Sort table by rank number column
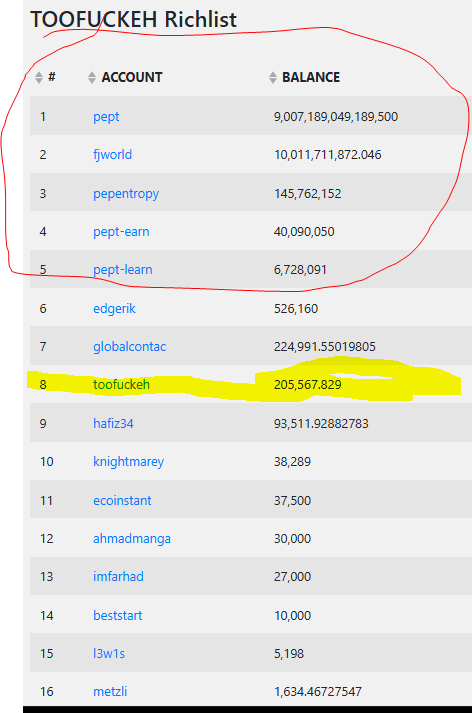 [x=39, y=77]
